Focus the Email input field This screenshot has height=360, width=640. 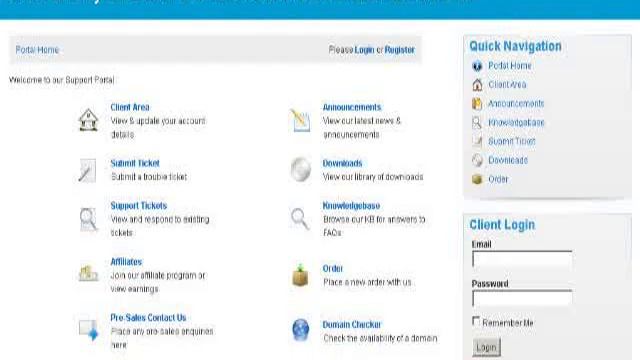tap(522, 259)
